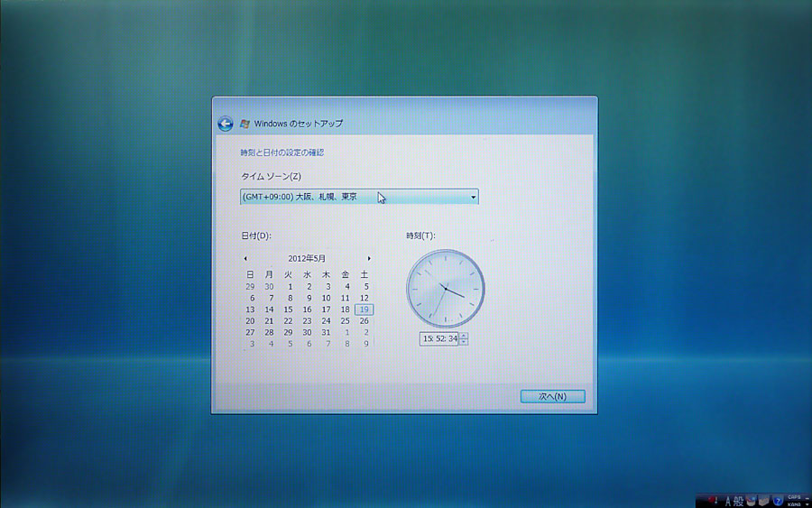Select date 10 in the calendar
812x508 pixels.
click(326, 299)
